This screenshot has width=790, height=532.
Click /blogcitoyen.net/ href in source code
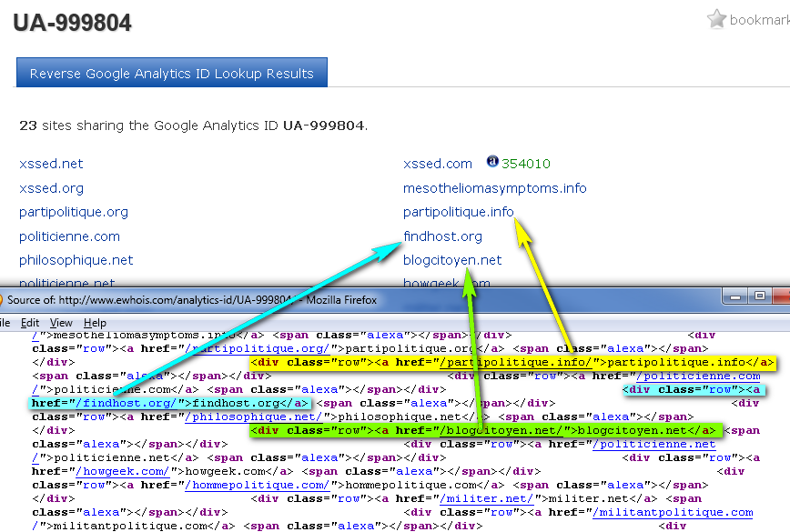coord(501,430)
